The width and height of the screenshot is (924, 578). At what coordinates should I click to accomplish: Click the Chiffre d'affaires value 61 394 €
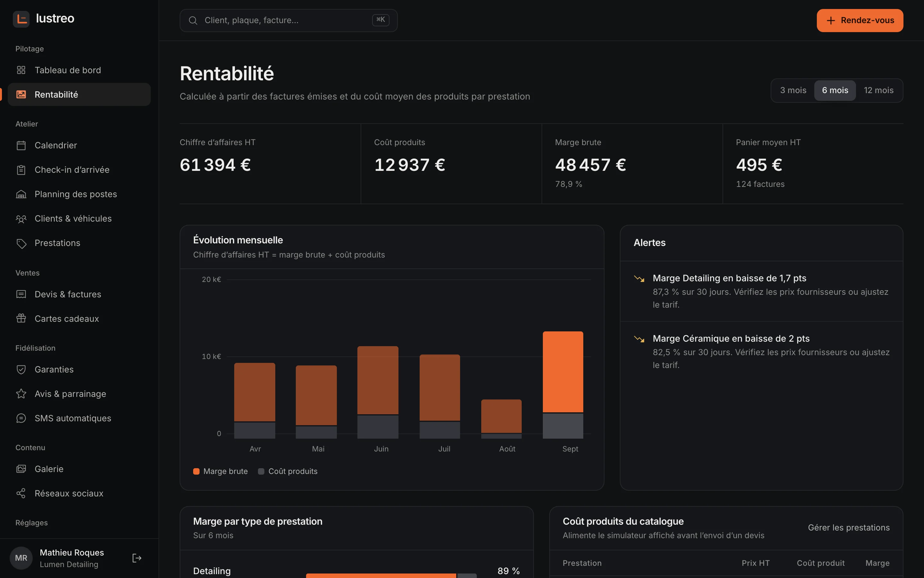(x=215, y=165)
